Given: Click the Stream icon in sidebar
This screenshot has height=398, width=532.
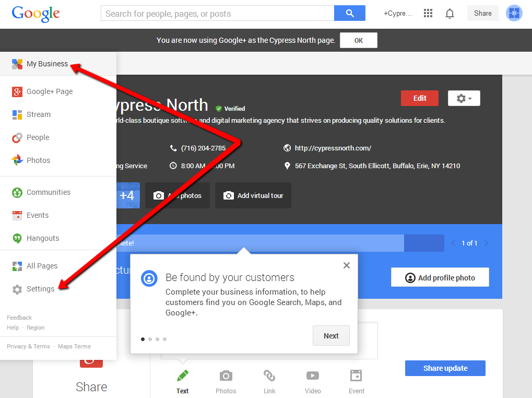Looking at the screenshot, I should click(x=17, y=115).
